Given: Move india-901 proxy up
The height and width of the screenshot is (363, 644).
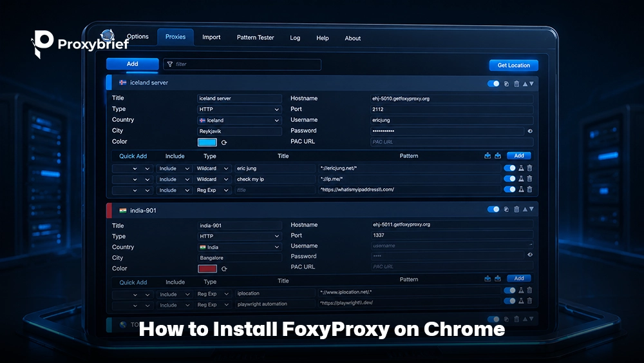Looking at the screenshot, I should point(525,210).
